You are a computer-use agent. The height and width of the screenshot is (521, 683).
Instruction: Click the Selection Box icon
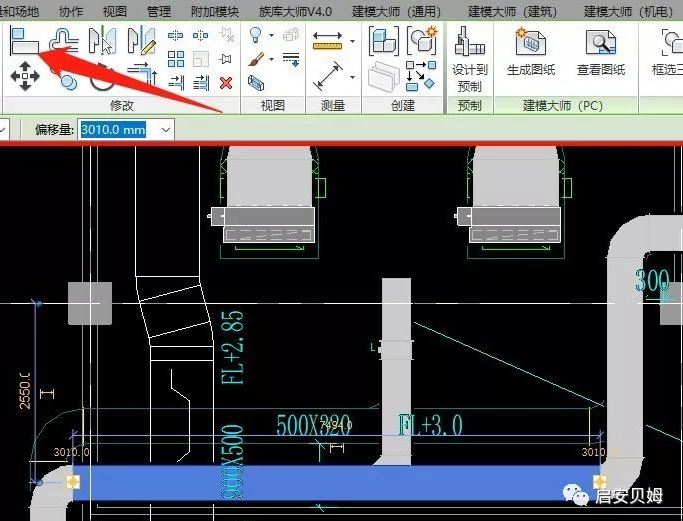click(x=256, y=82)
